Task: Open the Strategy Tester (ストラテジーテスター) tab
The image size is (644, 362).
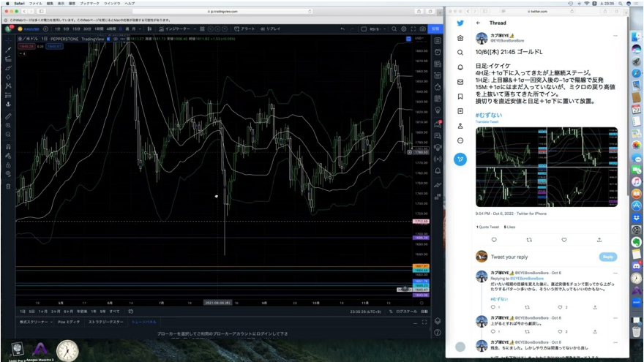Action: tap(106, 321)
